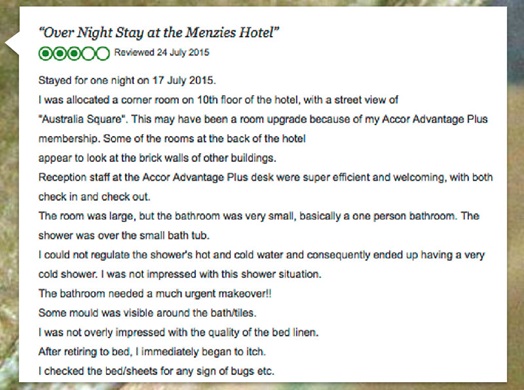This screenshot has height=390, width=524.
Task: Click the line "Stayed for one night on 17 July 2015."
Action: (127, 81)
